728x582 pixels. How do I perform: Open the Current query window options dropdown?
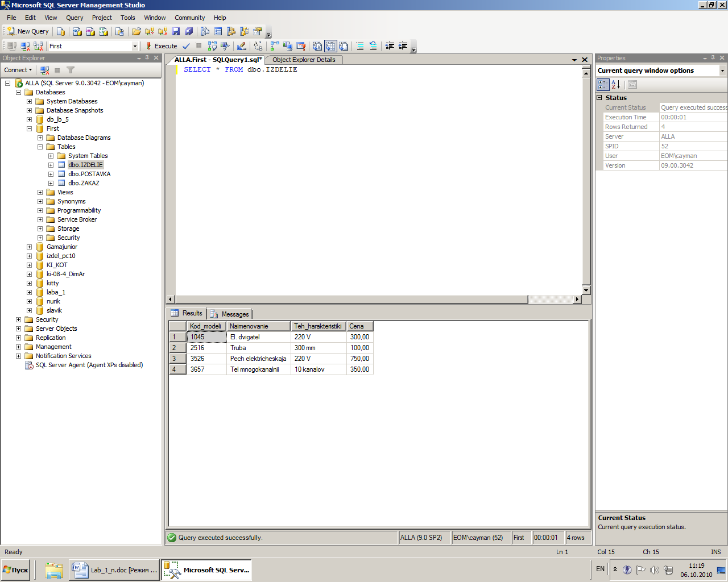pos(722,70)
